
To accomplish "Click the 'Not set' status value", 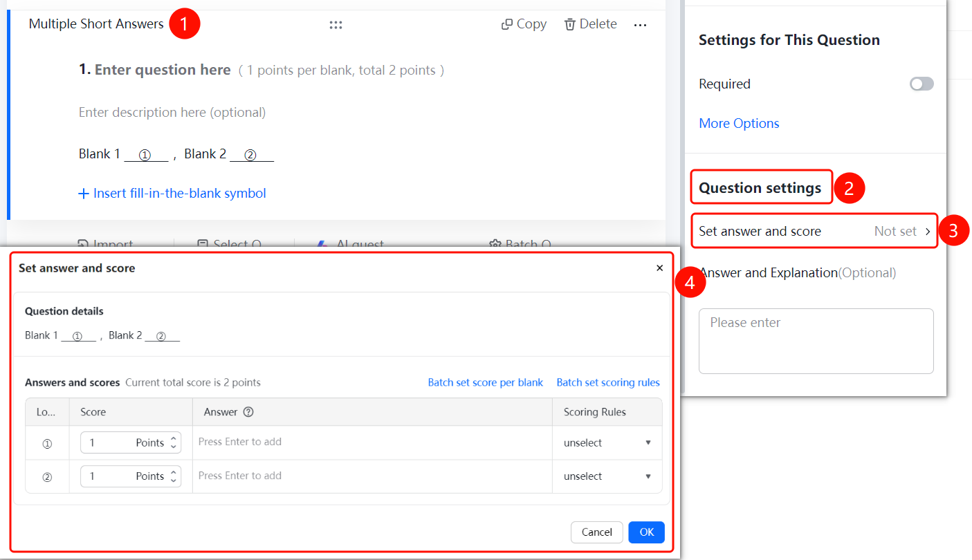I will point(895,231).
